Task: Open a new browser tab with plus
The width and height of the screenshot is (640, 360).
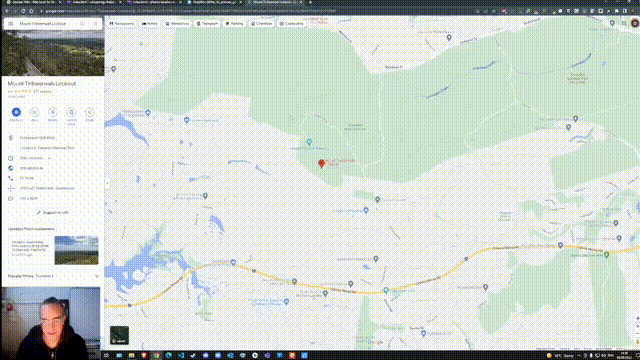Action: [310, 2]
